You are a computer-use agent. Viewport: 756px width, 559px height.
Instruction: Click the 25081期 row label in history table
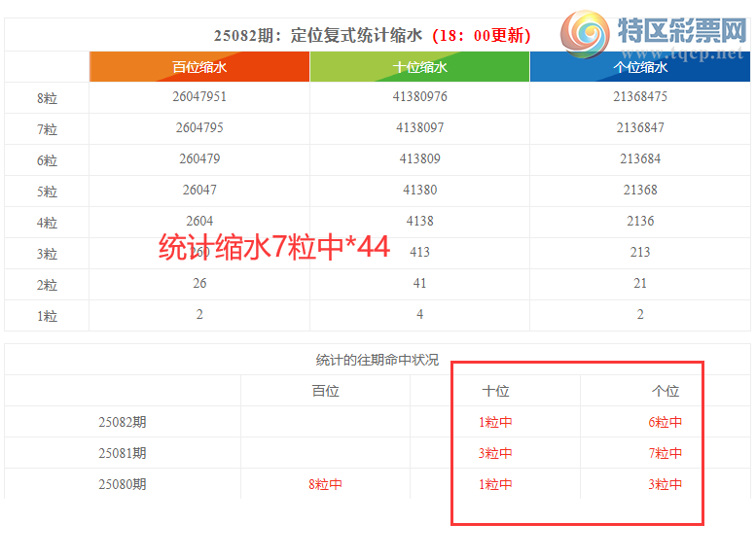point(123,453)
